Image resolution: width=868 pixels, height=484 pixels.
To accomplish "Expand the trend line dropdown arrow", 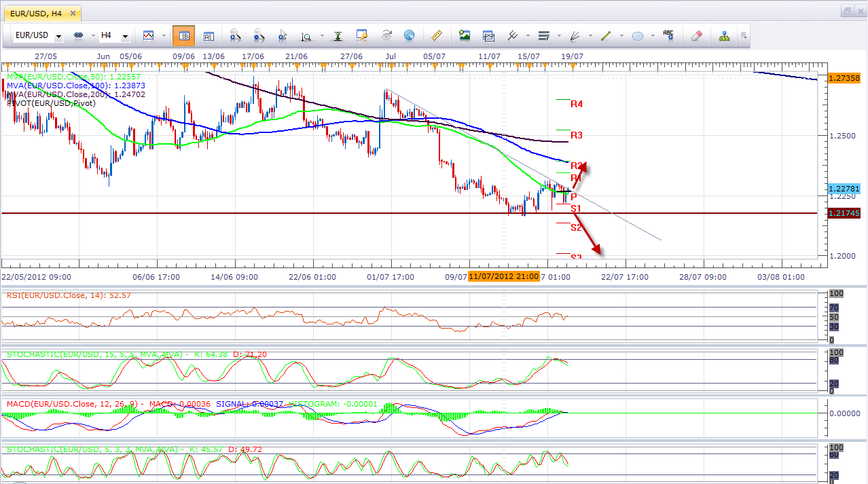I will point(622,35).
